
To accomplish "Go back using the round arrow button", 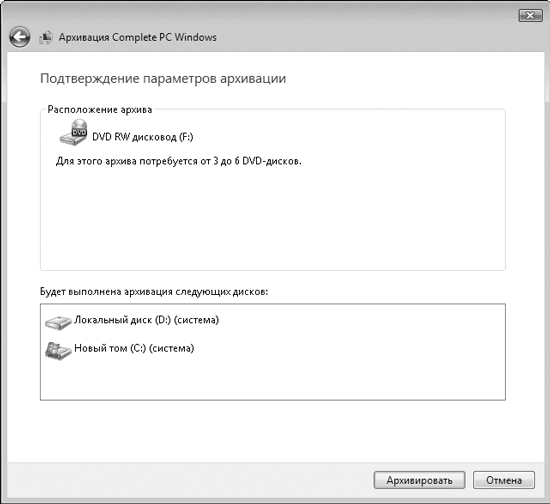I will pos(20,37).
